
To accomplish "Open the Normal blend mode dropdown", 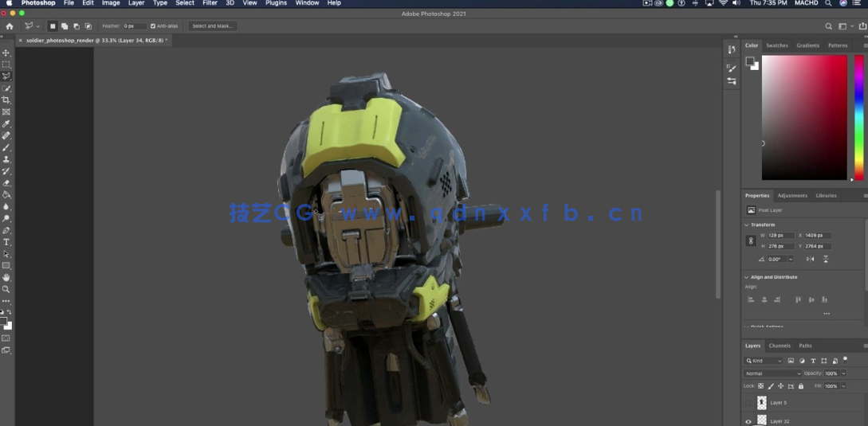I will (772, 373).
